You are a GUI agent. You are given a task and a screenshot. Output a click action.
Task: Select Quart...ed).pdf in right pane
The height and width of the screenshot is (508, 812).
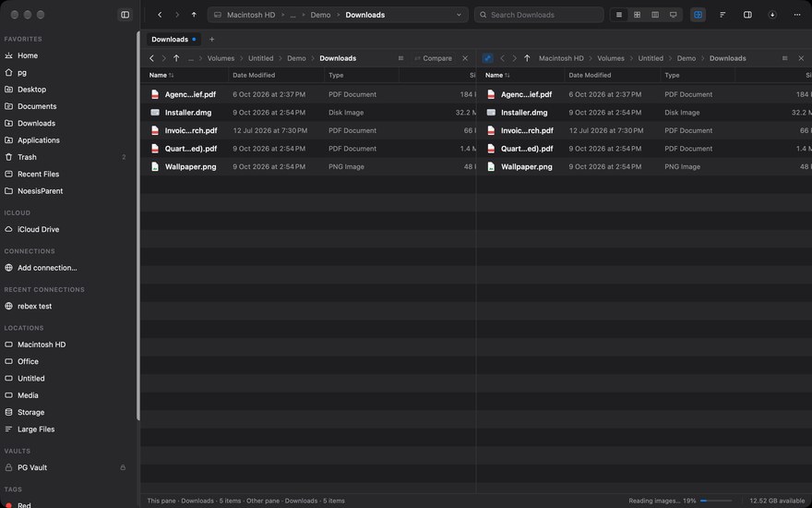pyautogui.click(x=644, y=149)
